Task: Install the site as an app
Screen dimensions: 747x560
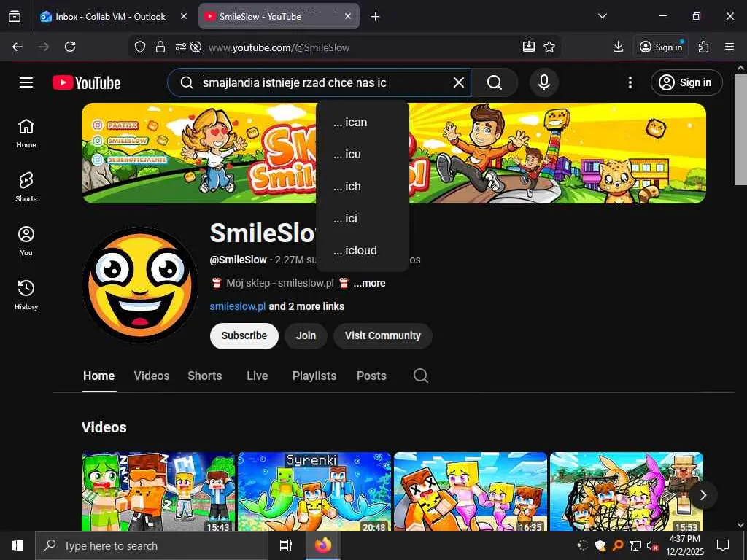Action: click(x=528, y=47)
